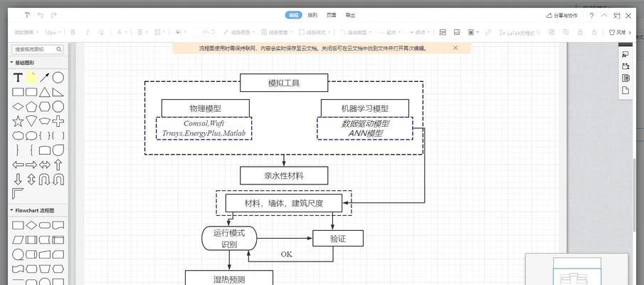Click the undo arrow icon
The image size is (644, 285).
(x=41, y=15)
